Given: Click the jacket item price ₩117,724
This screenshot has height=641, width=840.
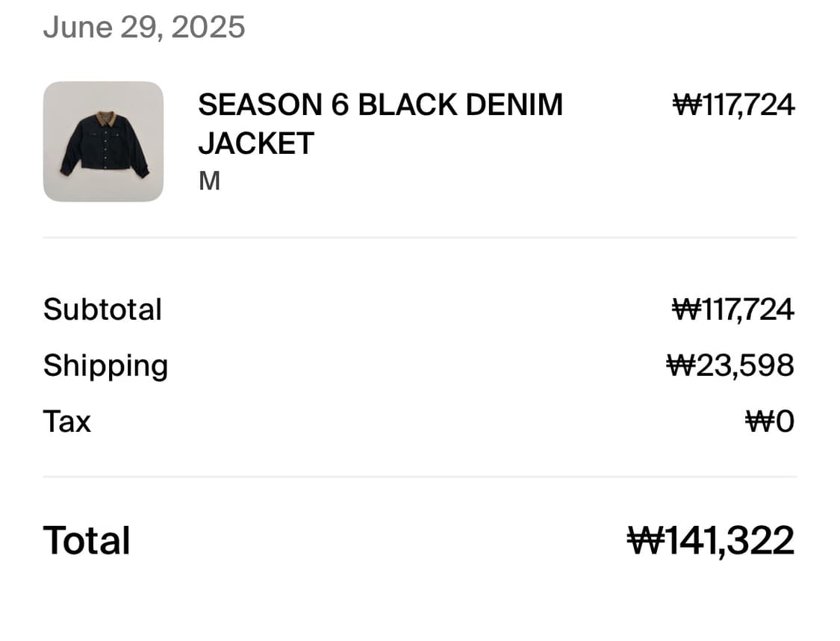Looking at the screenshot, I should 734,105.
